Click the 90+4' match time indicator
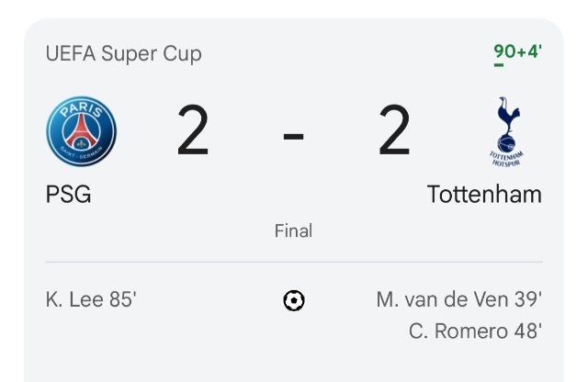 click(x=516, y=51)
